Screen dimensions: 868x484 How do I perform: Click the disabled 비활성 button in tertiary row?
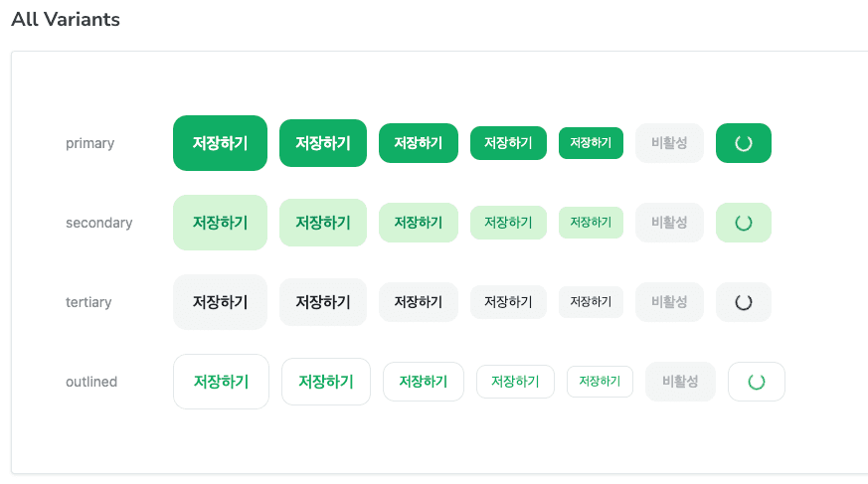(669, 302)
